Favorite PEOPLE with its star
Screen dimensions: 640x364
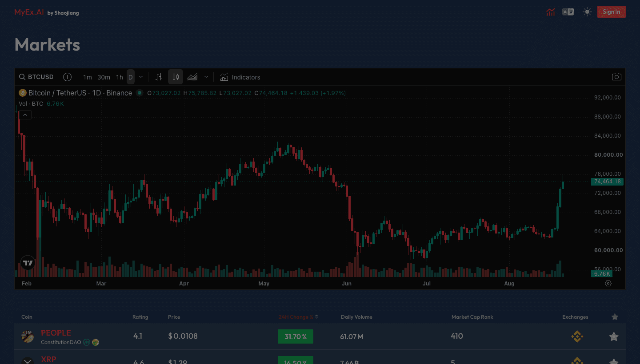click(614, 336)
